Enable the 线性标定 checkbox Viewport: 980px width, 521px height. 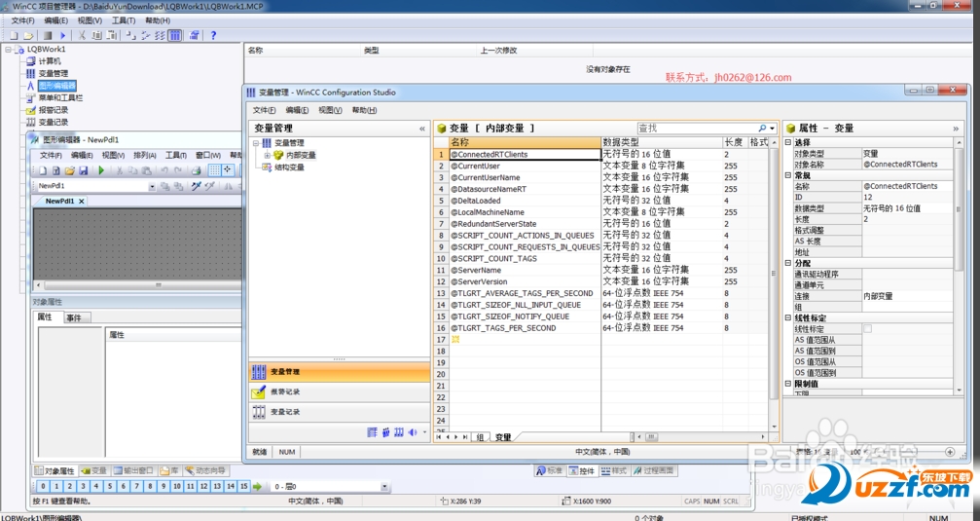point(867,328)
